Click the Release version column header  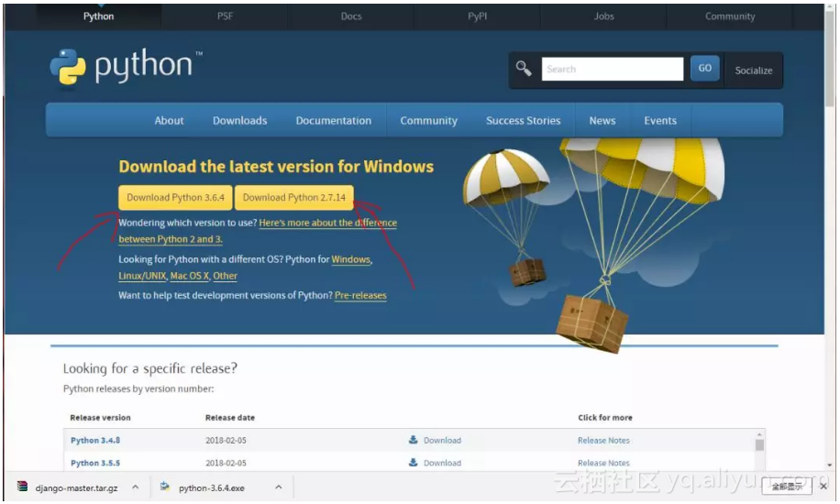100,417
